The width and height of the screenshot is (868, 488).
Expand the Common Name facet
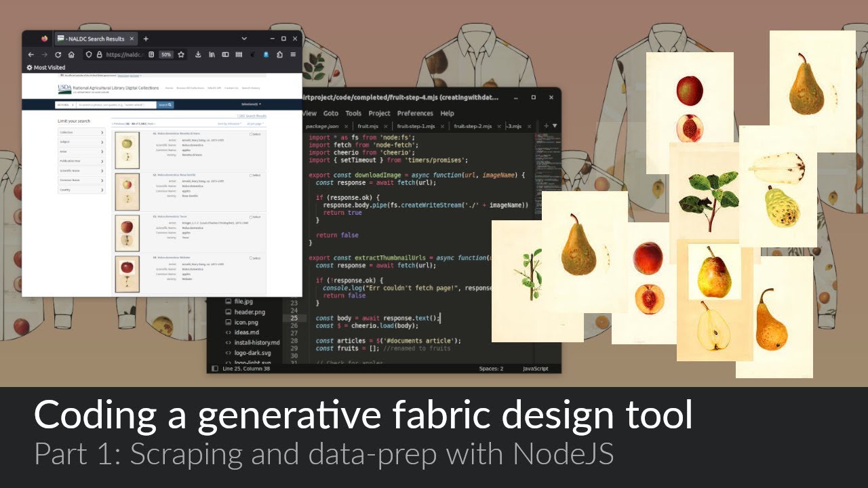click(81, 180)
